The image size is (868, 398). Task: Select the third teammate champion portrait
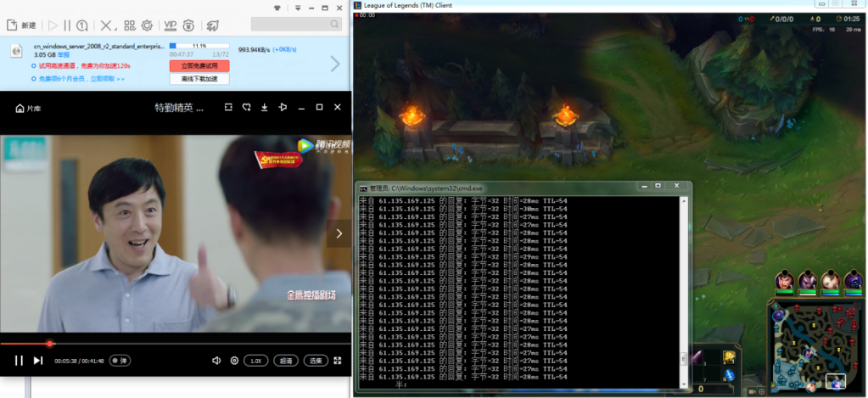click(x=830, y=279)
